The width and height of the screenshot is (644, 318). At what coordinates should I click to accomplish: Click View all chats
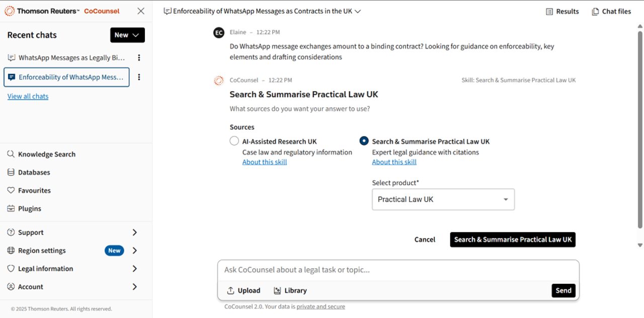click(28, 96)
